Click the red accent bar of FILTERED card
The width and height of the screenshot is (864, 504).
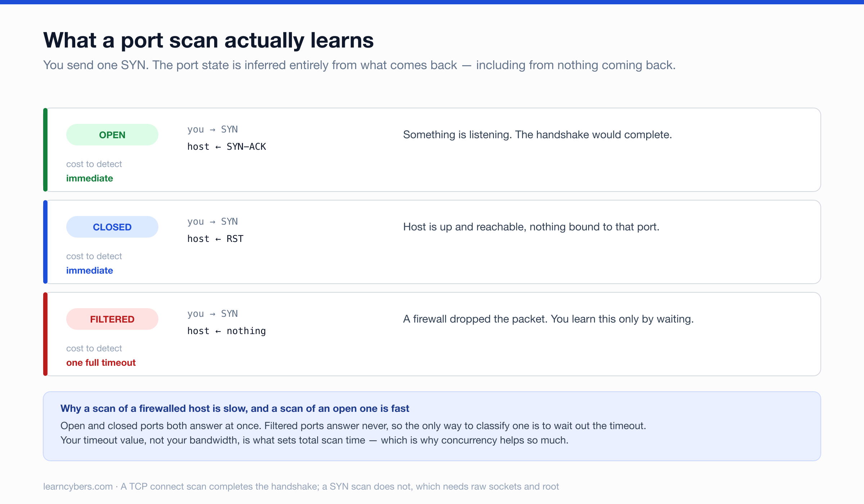point(45,334)
